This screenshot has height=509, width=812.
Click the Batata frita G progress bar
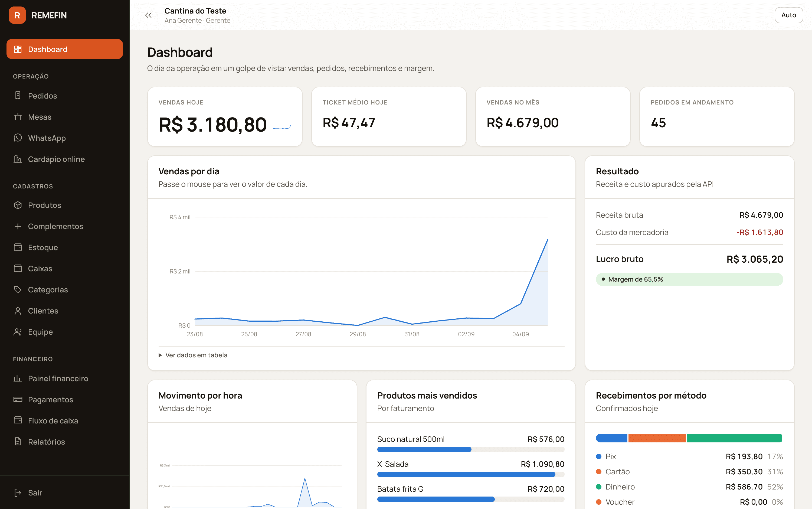pos(470,499)
